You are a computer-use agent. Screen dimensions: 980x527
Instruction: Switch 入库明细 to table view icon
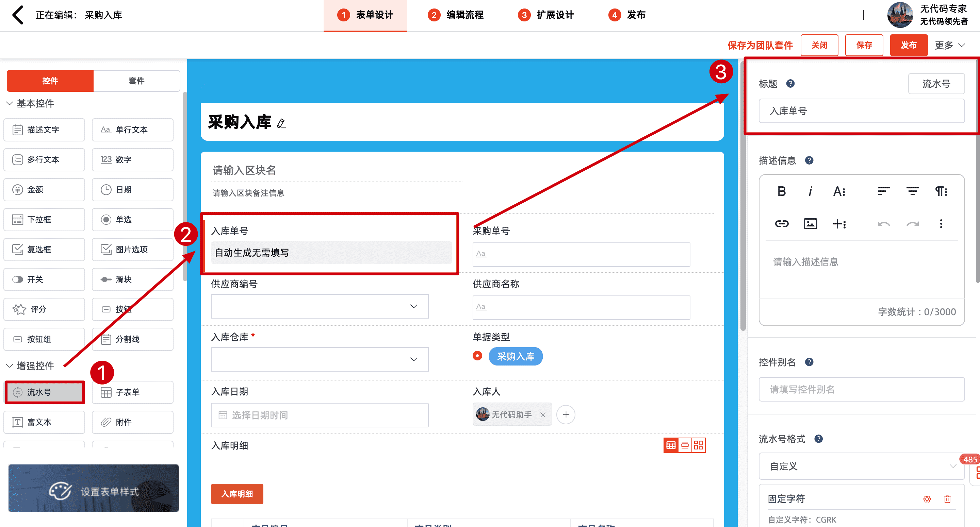tap(671, 445)
